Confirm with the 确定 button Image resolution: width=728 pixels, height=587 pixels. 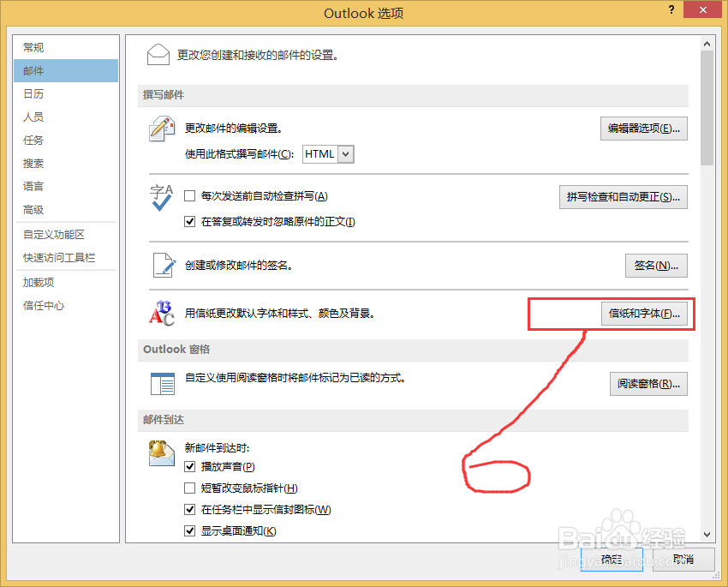(x=611, y=559)
